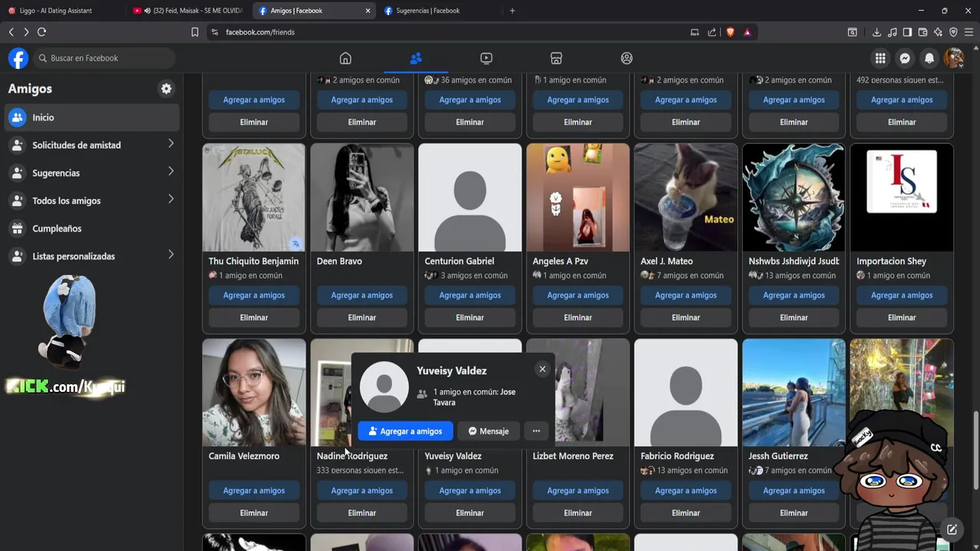Switch to Feid, Maisak YouTube tab
Image resolution: width=980 pixels, height=551 pixels.
188,11
